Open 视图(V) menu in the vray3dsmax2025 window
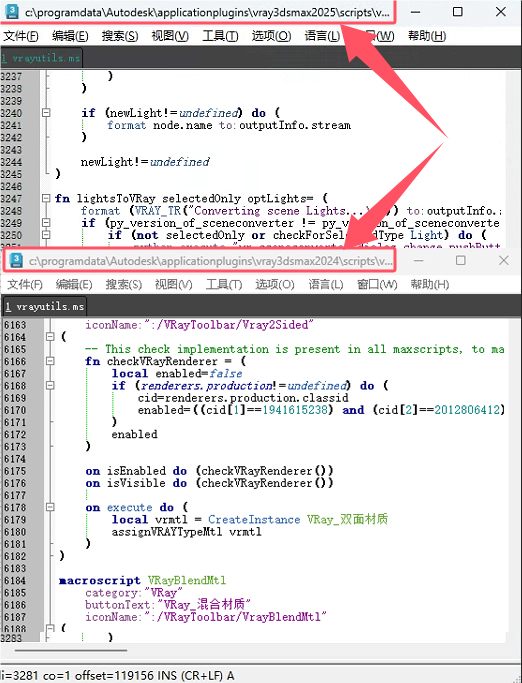Screen dimensions: 522x683 coord(170,36)
